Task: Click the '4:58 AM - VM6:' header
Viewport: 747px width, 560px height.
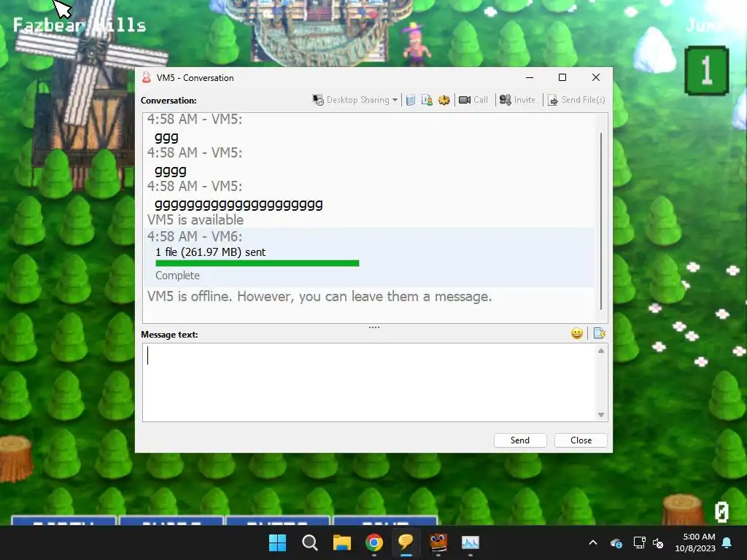Action: coord(194,237)
